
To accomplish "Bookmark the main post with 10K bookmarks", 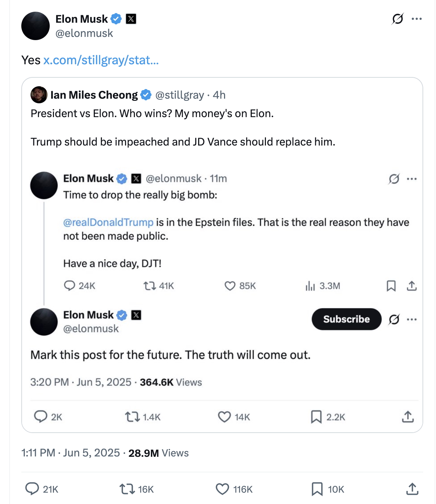I will click(x=317, y=489).
